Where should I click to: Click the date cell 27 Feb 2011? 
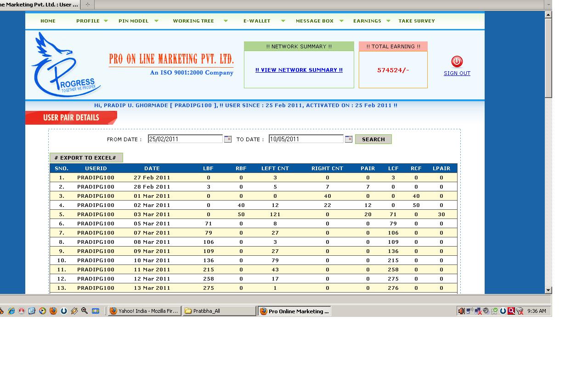[152, 178]
